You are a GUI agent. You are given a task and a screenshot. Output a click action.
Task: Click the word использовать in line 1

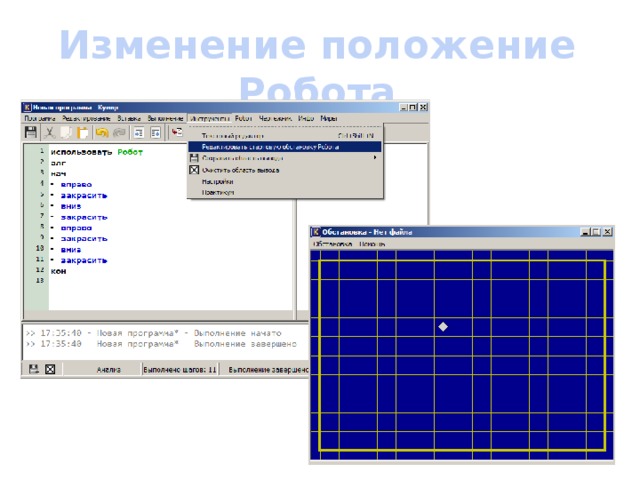[x=81, y=152]
